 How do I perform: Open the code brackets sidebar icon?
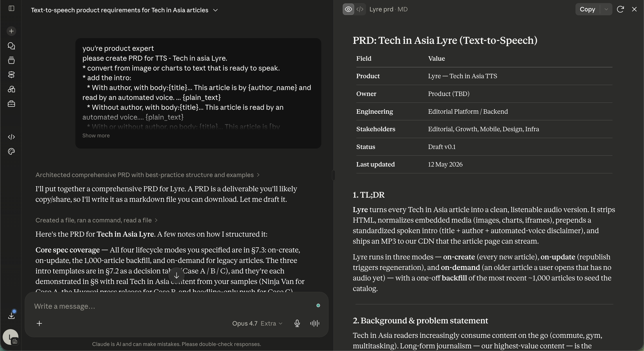(x=11, y=137)
